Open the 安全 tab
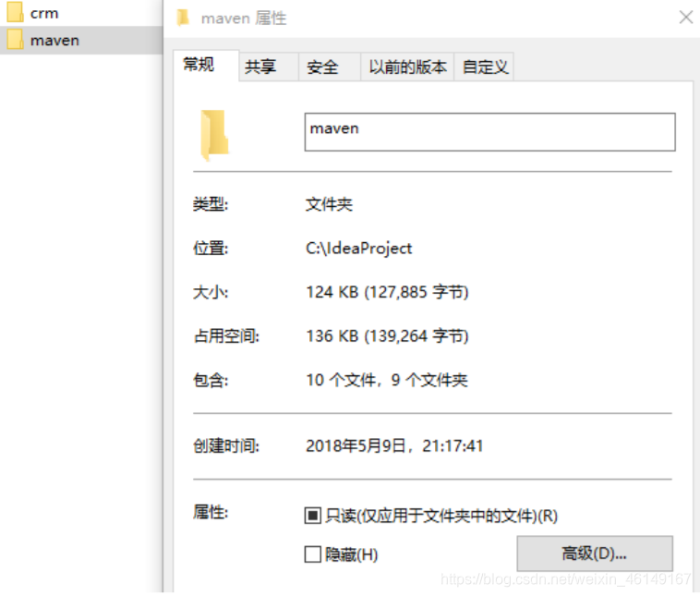Image resolution: width=700 pixels, height=596 pixels. click(x=330, y=67)
